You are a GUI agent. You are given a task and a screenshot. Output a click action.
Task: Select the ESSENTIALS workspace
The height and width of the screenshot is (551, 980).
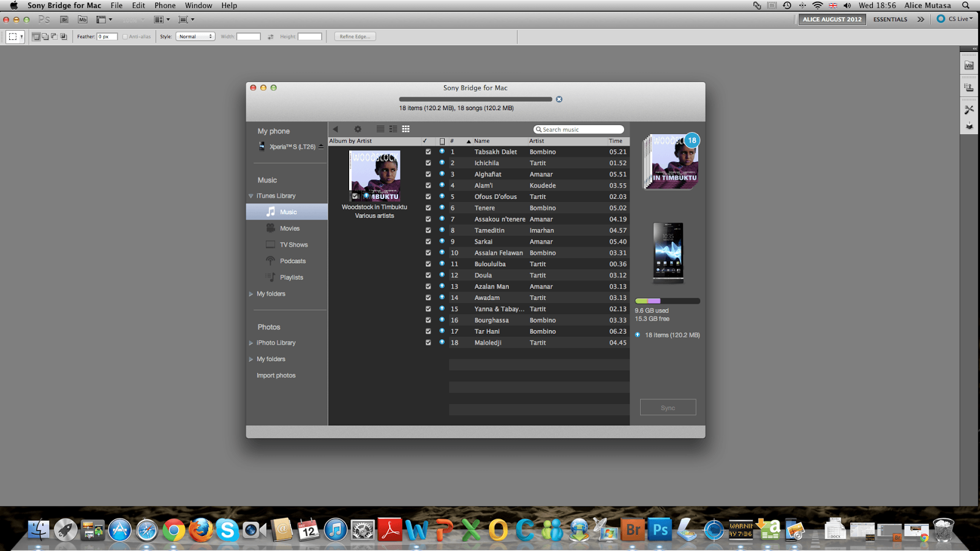(x=890, y=20)
